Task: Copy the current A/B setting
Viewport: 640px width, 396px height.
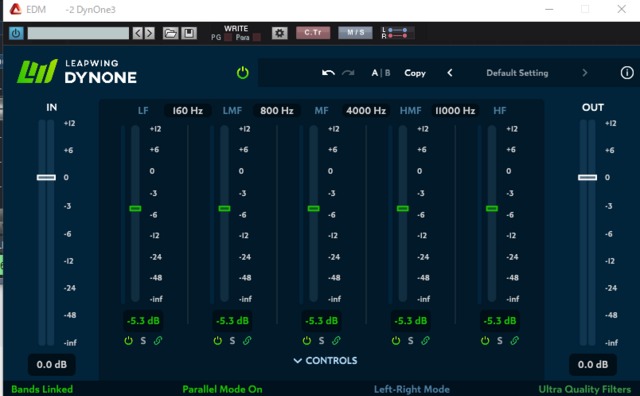Action: [415, 73]
